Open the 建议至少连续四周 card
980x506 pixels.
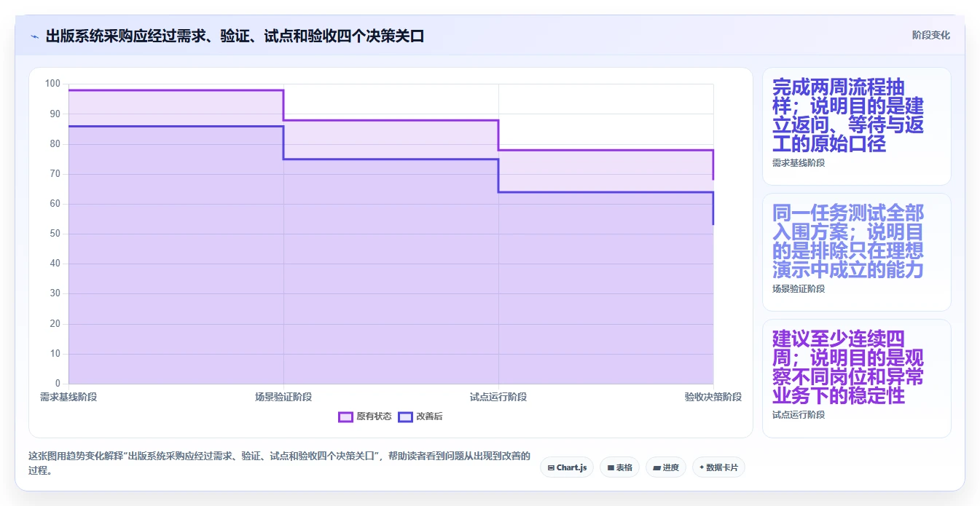click(857, 378)
